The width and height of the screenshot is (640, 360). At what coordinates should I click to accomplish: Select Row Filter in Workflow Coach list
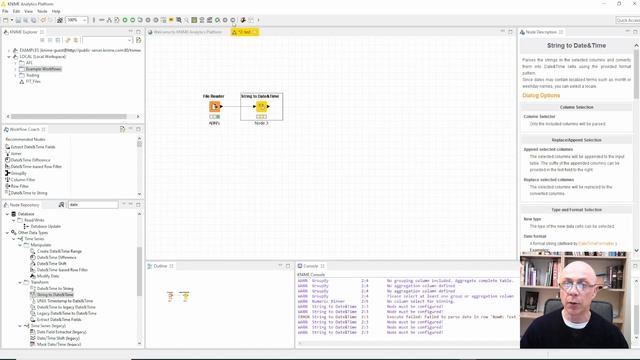pyautogui.click(x=20, y=186)
